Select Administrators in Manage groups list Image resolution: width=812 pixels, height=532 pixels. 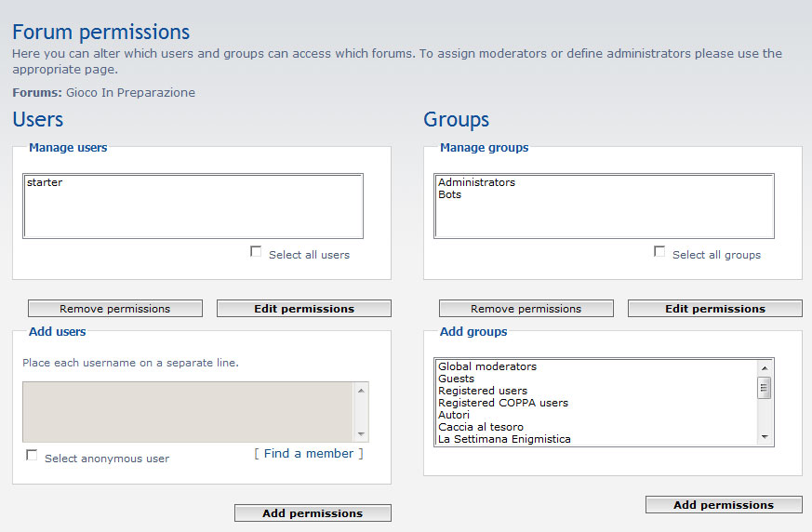tap(476, 183)
